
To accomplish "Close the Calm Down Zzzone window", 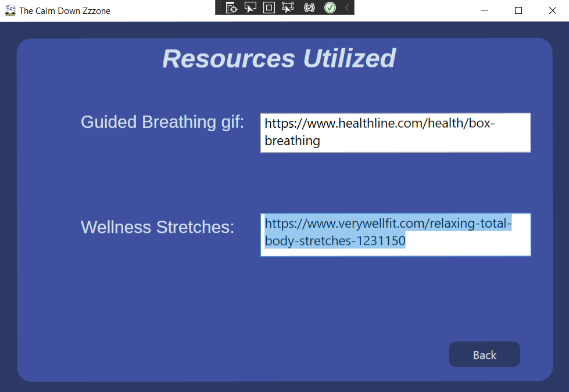I will (x=552, y=10).
